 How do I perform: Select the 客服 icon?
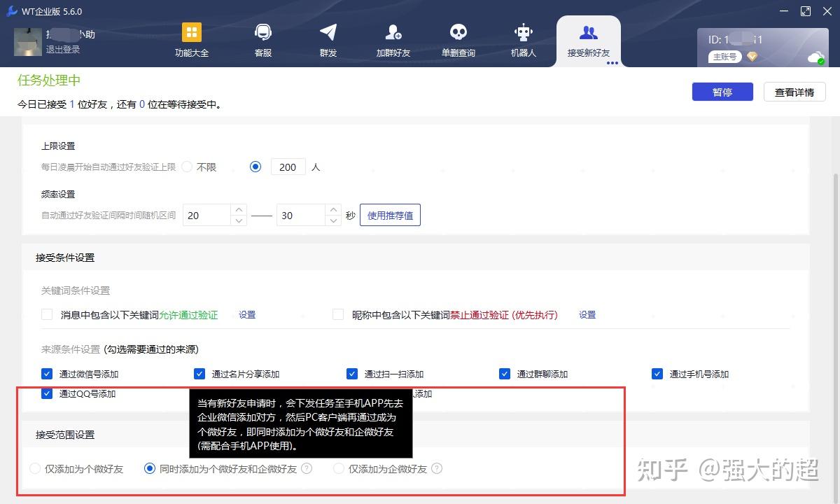coord(262,40)
